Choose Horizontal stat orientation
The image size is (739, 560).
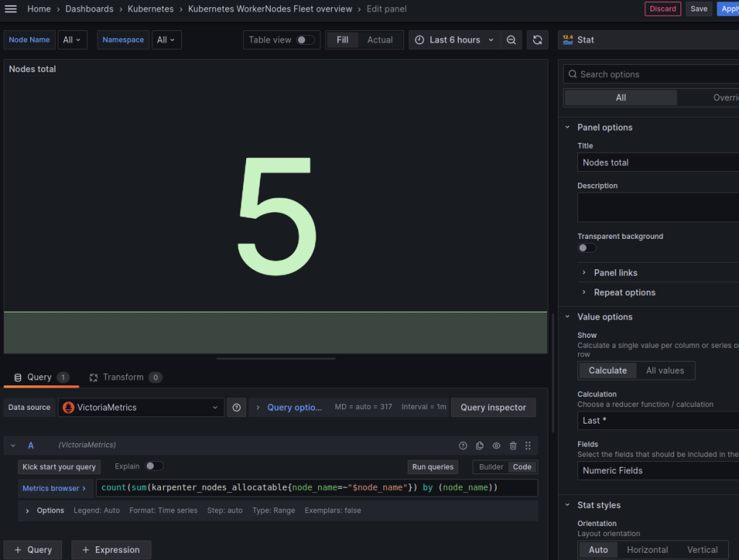tap(647, 549)
